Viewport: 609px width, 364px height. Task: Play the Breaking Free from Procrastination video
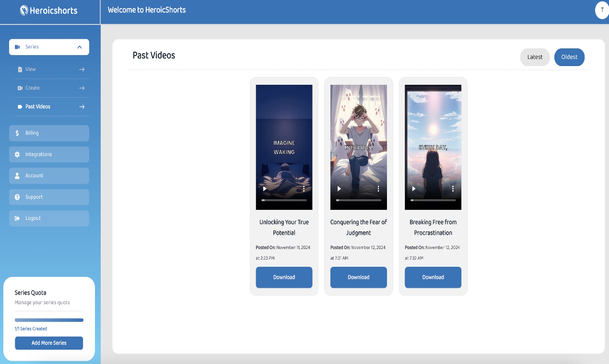(413, 189)
